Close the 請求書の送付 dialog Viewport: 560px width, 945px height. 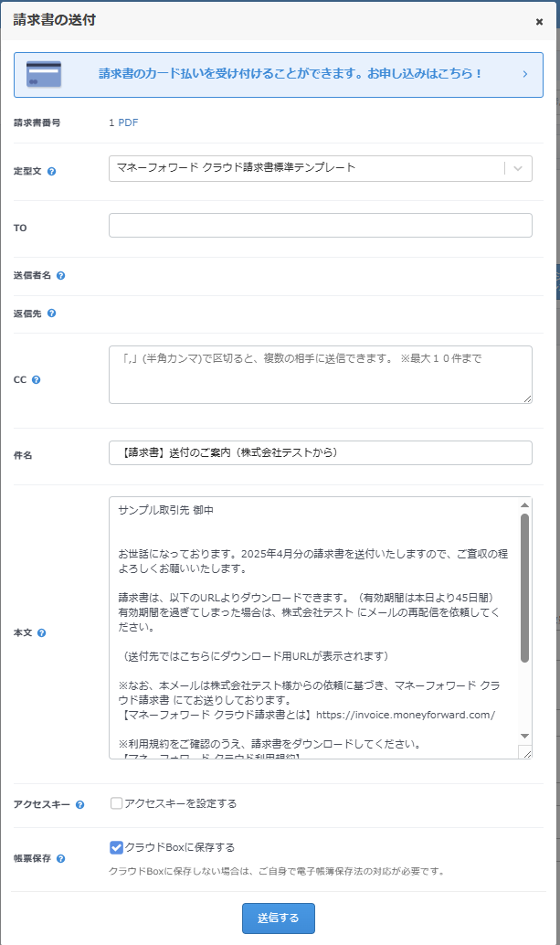pyautogui.click(x=539, y=22)
